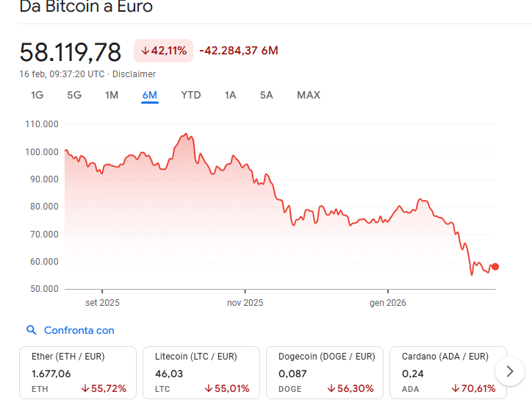
Task: Click the next arrow in comparison carousel
Action: point(509,371)
